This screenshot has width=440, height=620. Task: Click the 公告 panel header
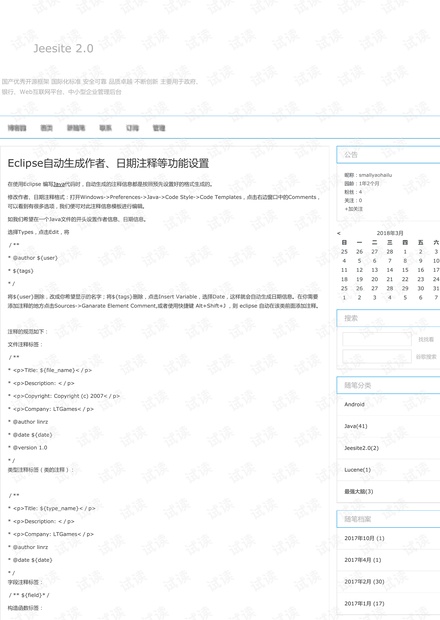click(x=388, y=155)
